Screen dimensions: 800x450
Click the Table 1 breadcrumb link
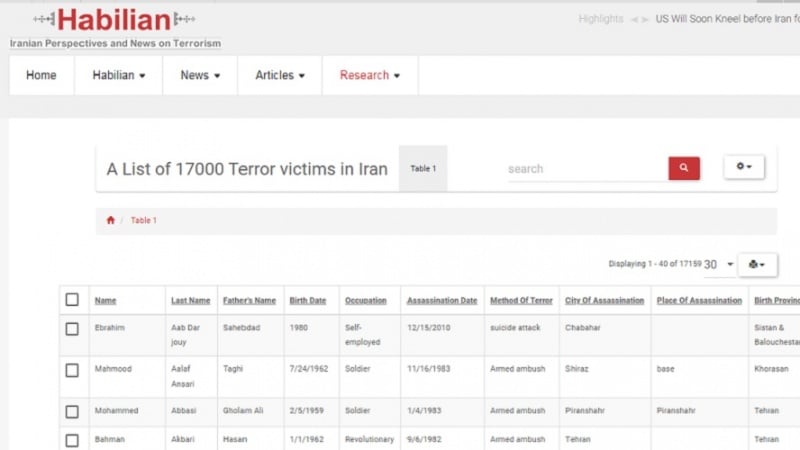click(143, 220)
